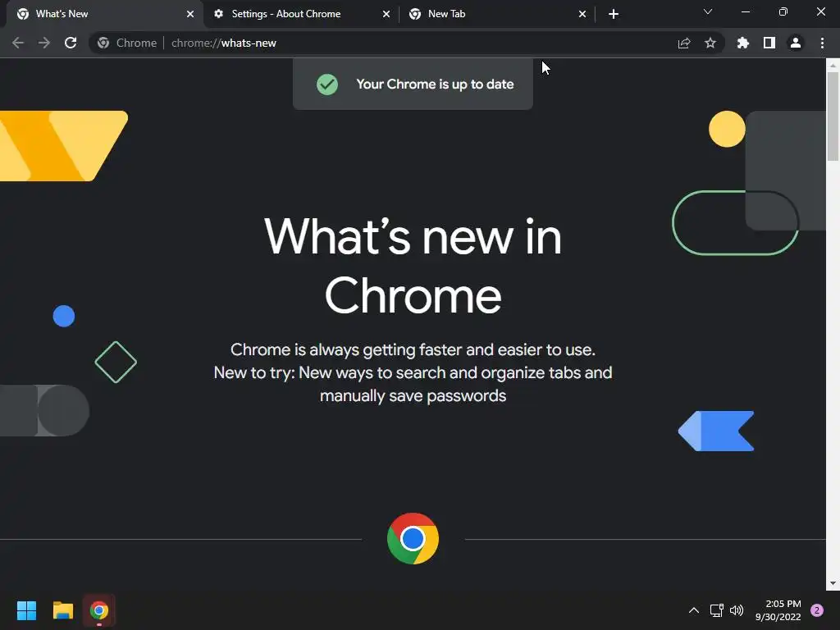Open a new tab with the plus button
Image resolution: width=840 pixels, height=630 pixels.
(x=614, y=14)
